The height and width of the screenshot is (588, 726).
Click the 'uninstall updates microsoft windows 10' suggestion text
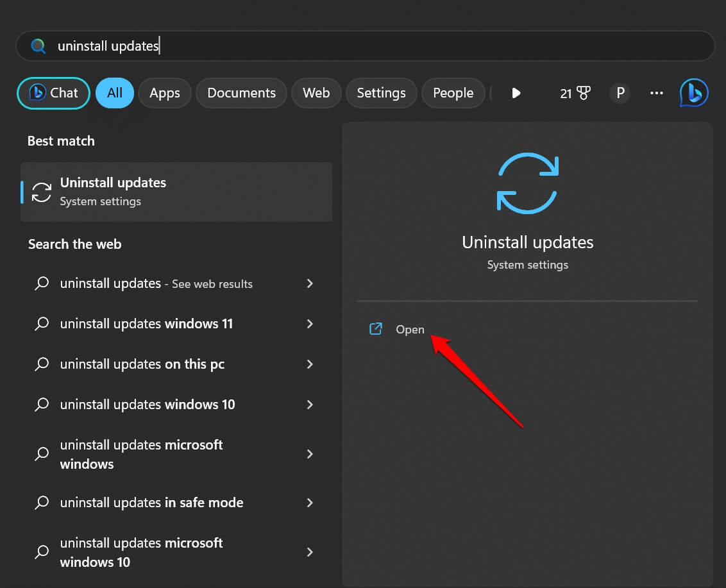141,552
